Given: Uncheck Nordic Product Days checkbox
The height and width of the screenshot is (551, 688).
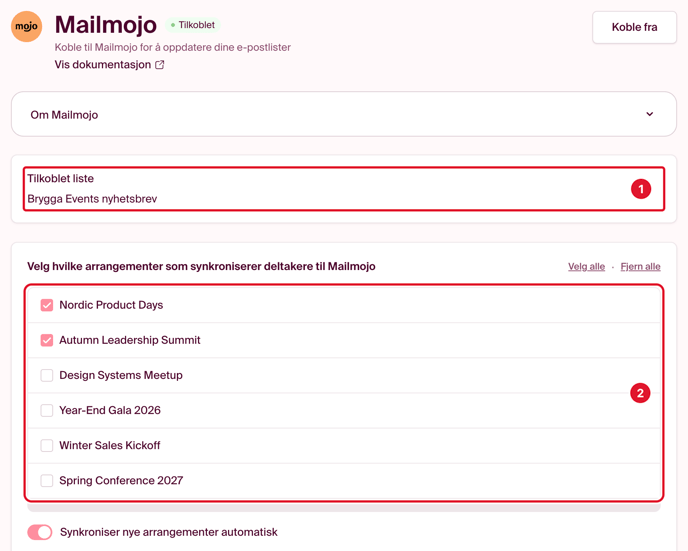Looking at the screenshot, I should tap(47, 305).
